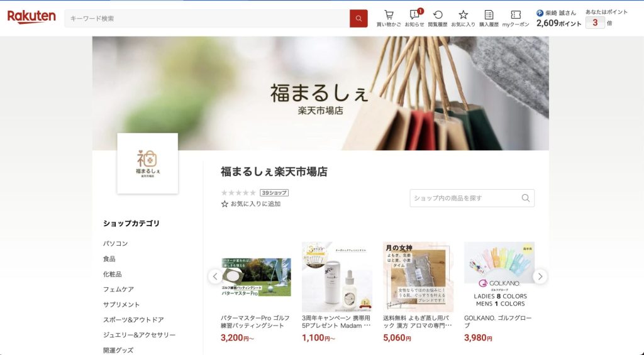The image size is (644, 355).
Task: Click the shop search magnifier icon
Action: coord(525,198)
